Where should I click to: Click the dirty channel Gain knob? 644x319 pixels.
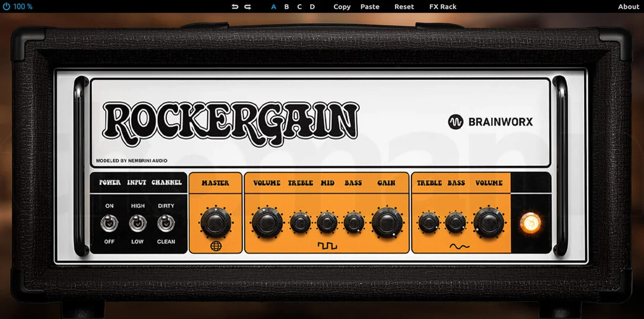click(x=387, y=223)
